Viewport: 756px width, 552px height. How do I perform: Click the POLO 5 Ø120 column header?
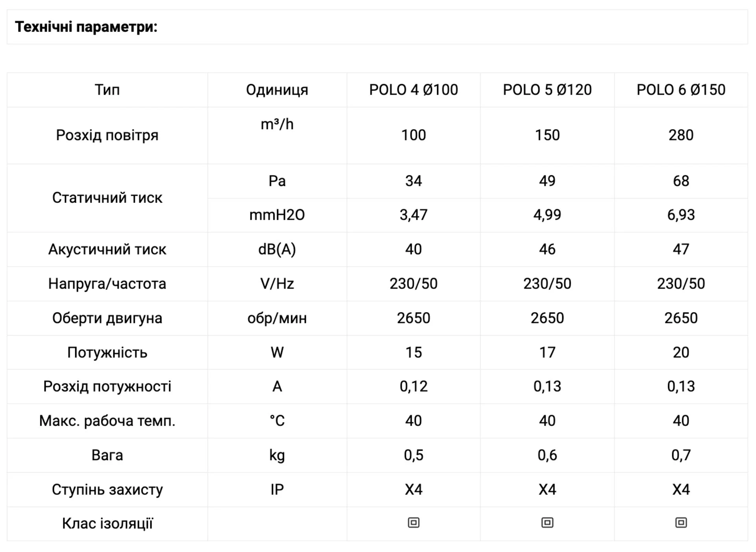click(547, 90)
